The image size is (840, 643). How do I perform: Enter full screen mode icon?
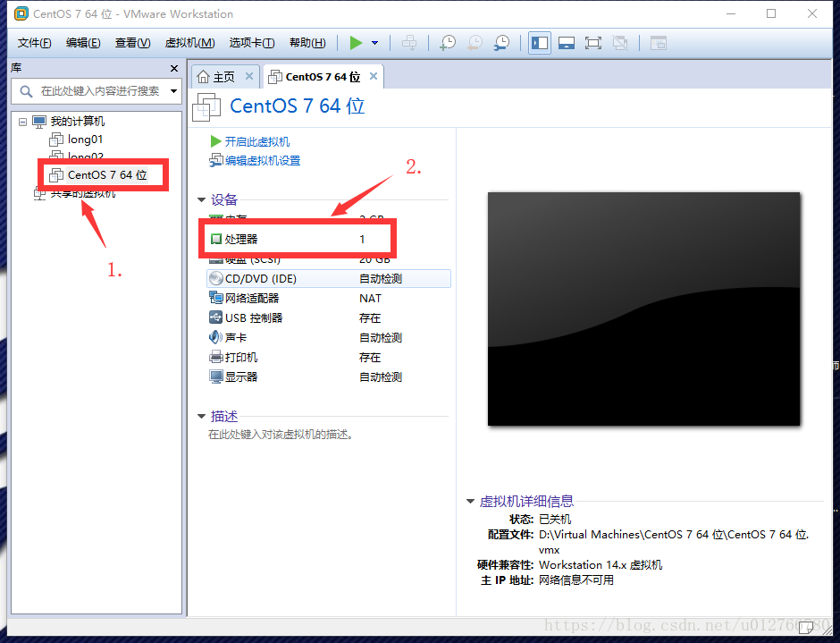[x=593, y=43]
